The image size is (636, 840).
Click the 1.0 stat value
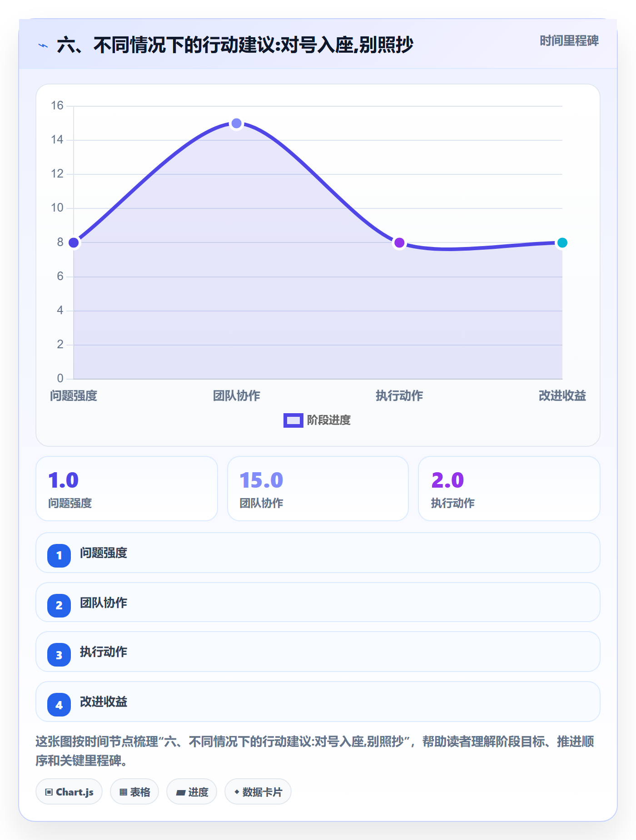(63, 480)
